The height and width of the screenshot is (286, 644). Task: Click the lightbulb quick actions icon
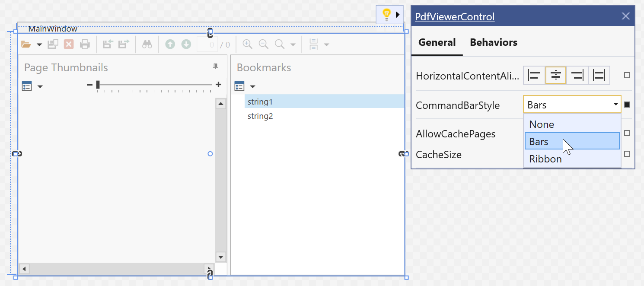386,15
